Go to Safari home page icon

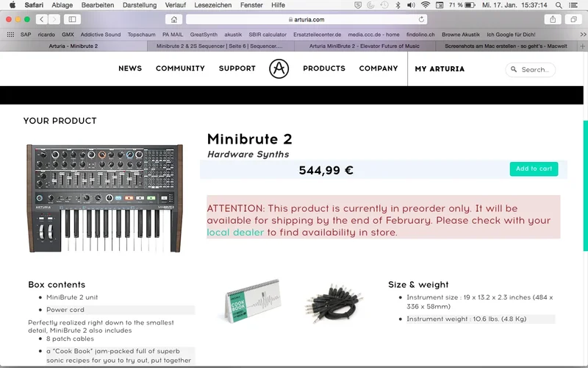[174, 19]
